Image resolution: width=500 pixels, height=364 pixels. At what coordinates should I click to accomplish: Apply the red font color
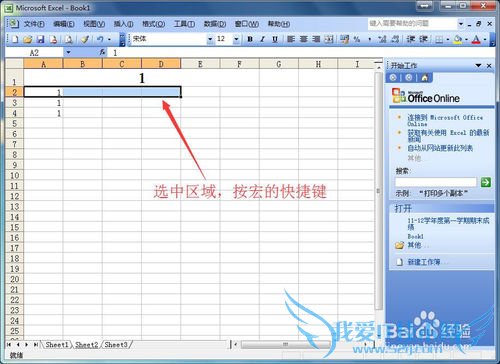click(x=477, y=39)
